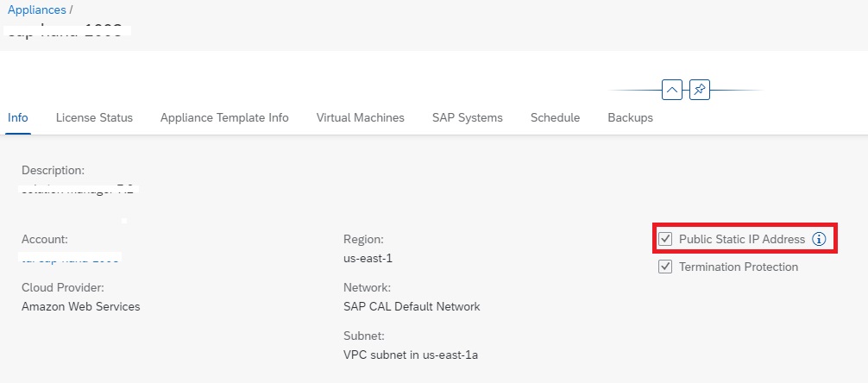
Task: Click the Termination Protection label text
Action: (x=738, y=267)
